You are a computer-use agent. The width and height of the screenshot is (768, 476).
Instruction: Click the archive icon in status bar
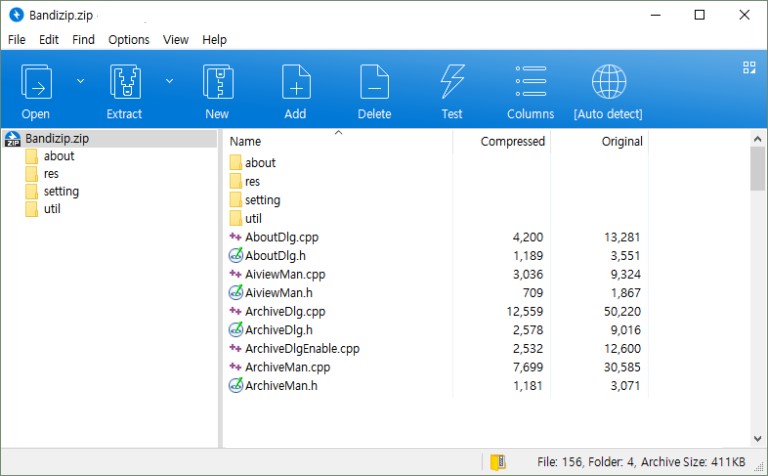[498, 462]
